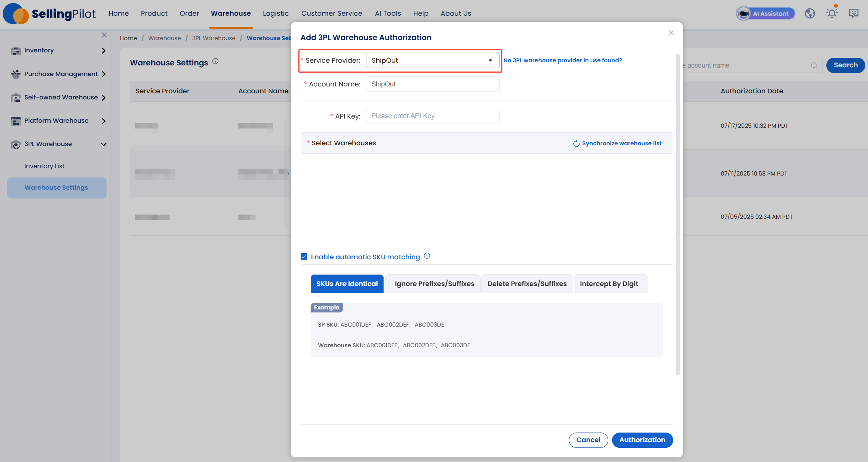Expand the Platform Warehouse chevron
This screenshot has height=462, width=868.
point(104,121)
